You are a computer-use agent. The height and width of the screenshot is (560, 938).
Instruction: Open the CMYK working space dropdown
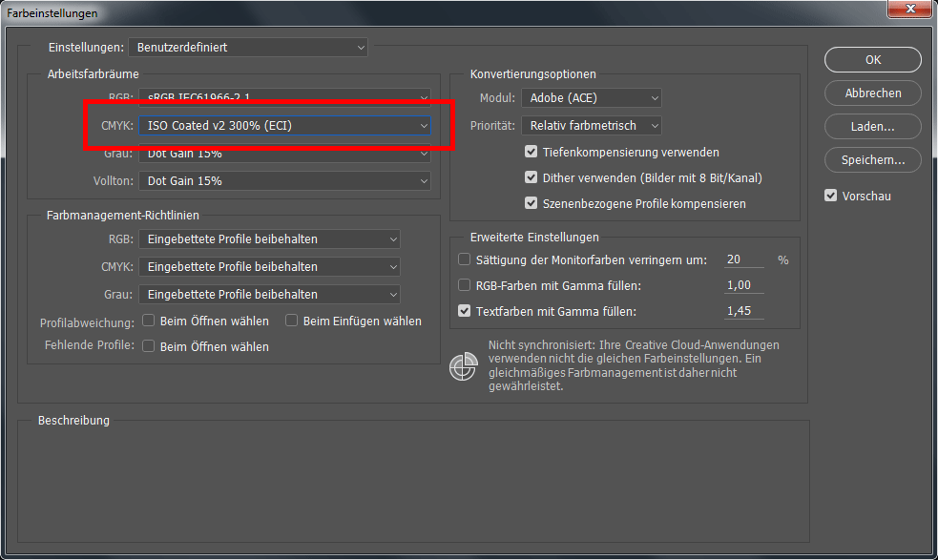coord(283,125)
